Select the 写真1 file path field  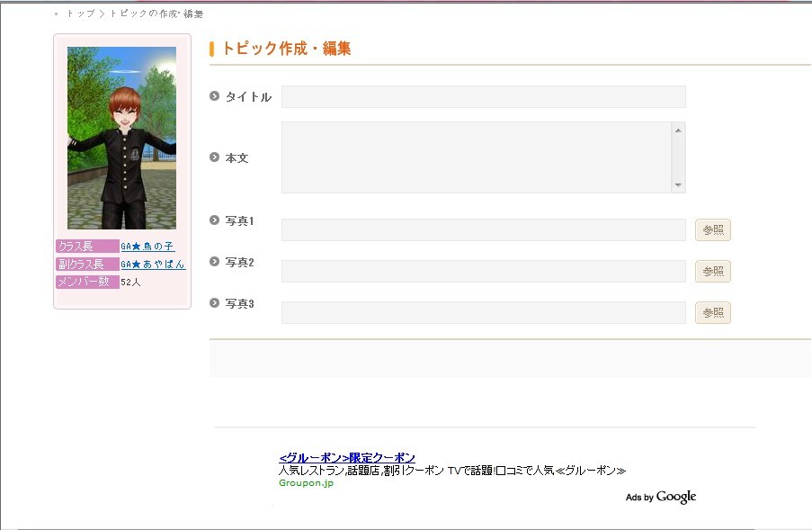(x=483, y=230)
